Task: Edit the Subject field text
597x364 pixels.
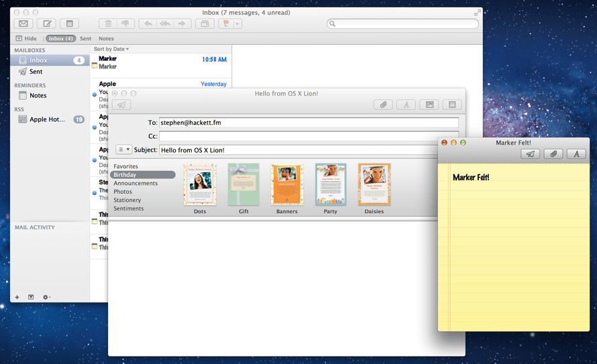Action: [298, 150]
